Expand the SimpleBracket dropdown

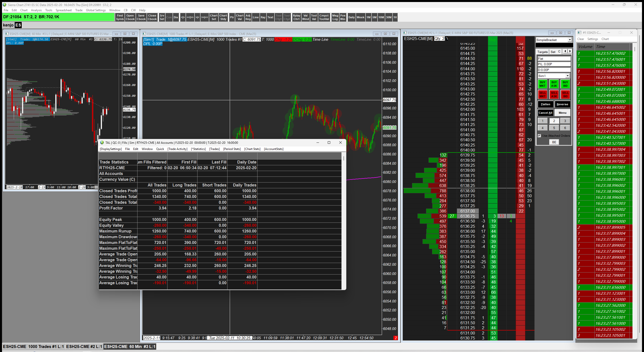click(x=569, y=40)
